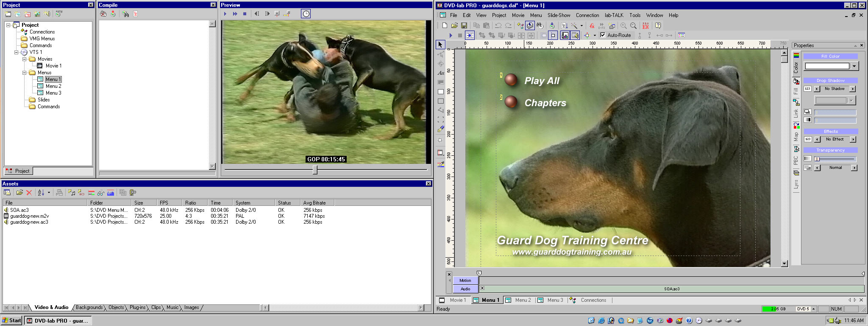Open the sort options dropdown in Assets

point(49,193)
